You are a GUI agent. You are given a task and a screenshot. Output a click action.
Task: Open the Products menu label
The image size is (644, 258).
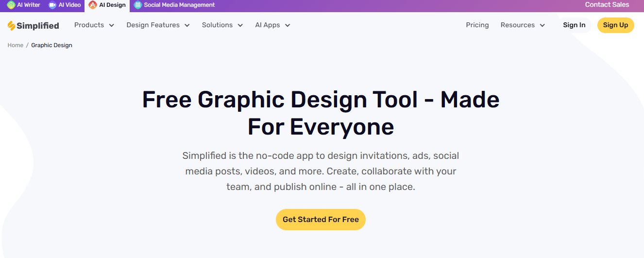point(89,25)
